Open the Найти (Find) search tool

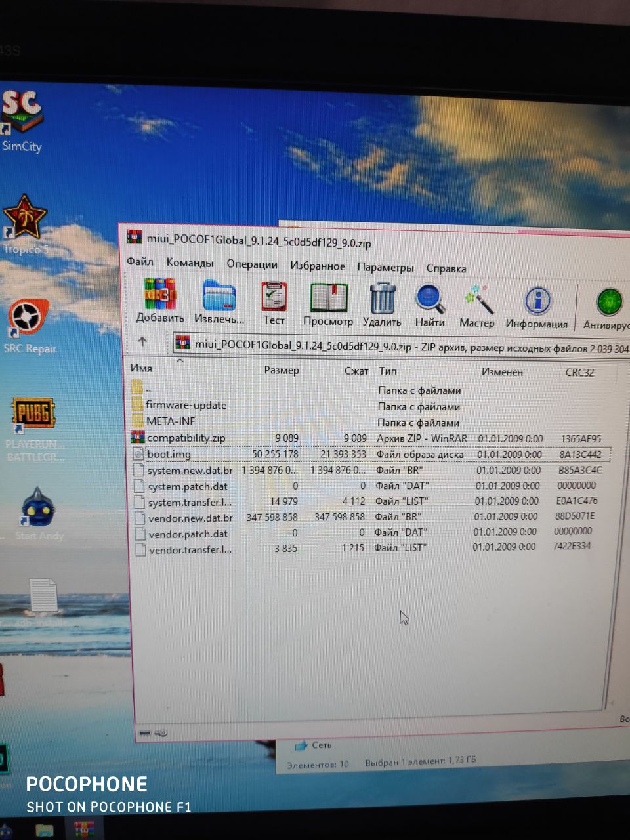(430, 306)
